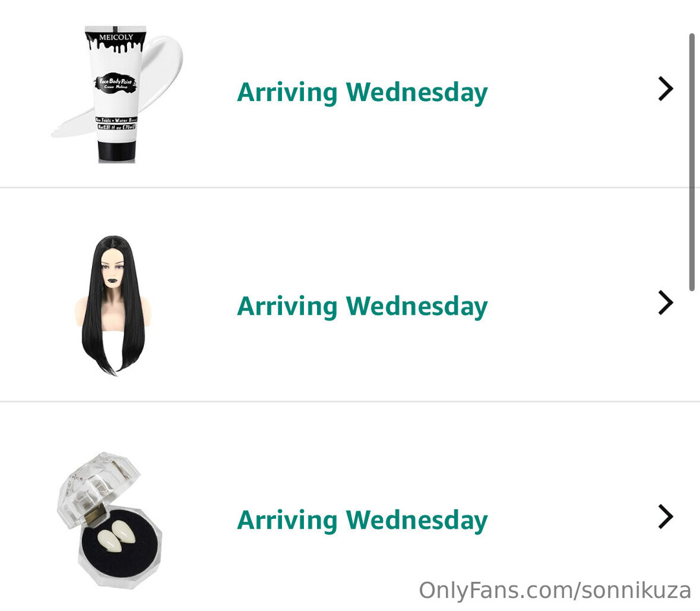700x611 pixels.
Task: Open the face paint order's Arriving Wednesday status
Action: pos(362,93)
